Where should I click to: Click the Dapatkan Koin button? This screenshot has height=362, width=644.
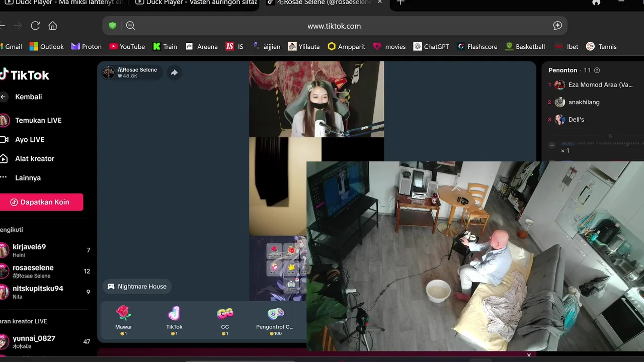point(41,202)
